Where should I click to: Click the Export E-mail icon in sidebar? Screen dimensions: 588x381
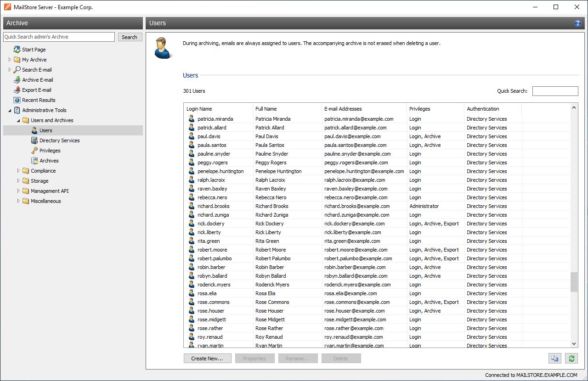pos(17,90)
